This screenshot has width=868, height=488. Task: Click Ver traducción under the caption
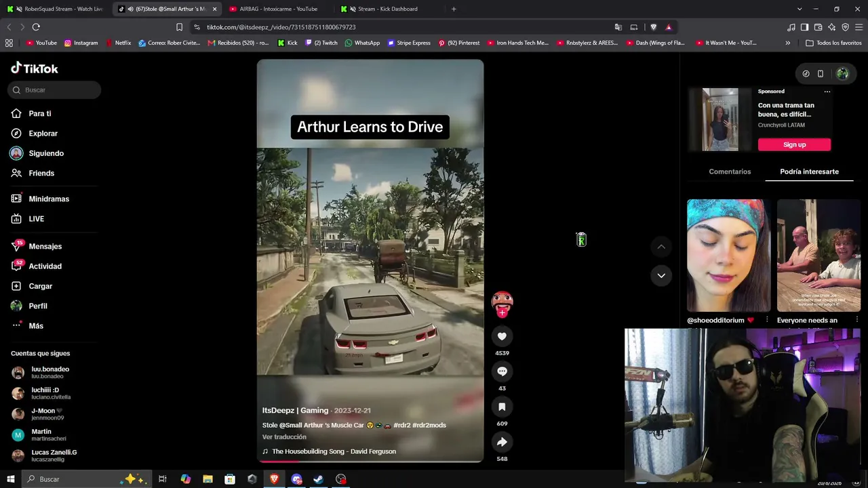pyautogui.click(x=284, y=437)
